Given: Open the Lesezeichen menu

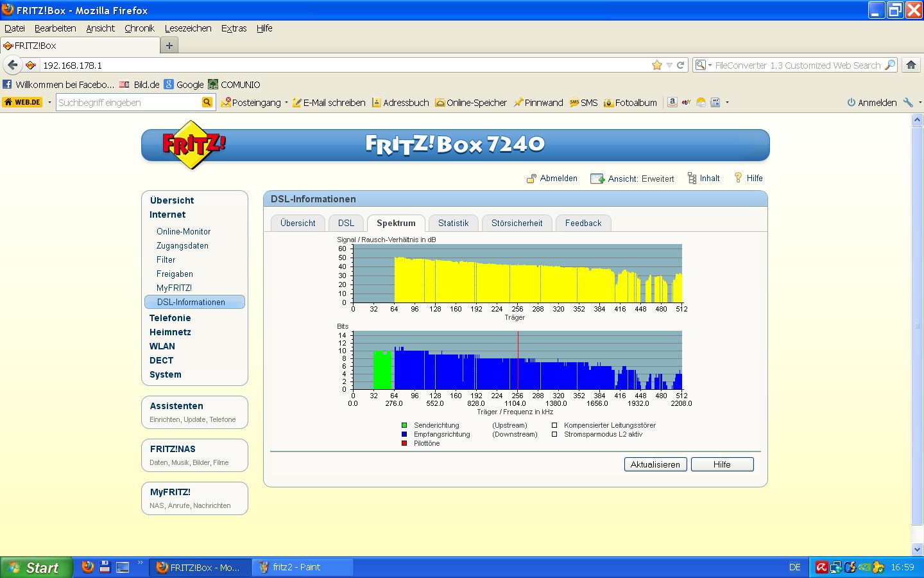Looking at the screenshot, I should click(x=188, y=28).
